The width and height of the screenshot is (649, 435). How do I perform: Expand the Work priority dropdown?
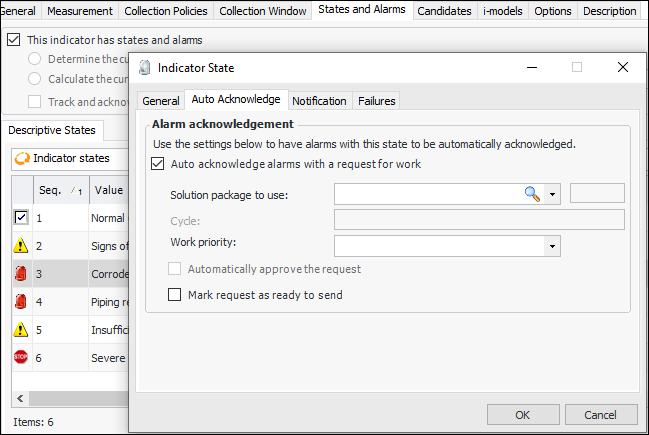pyautogui.click(x=552, y=246)
